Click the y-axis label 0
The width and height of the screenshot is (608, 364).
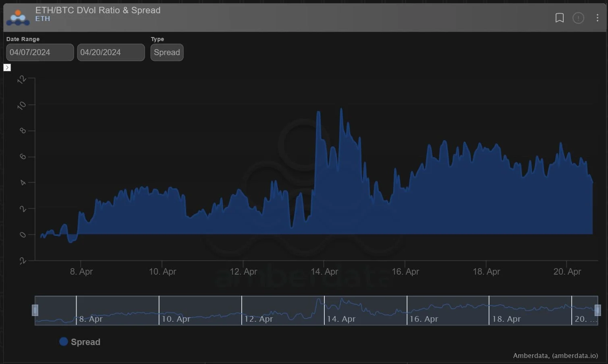[23, 235]
